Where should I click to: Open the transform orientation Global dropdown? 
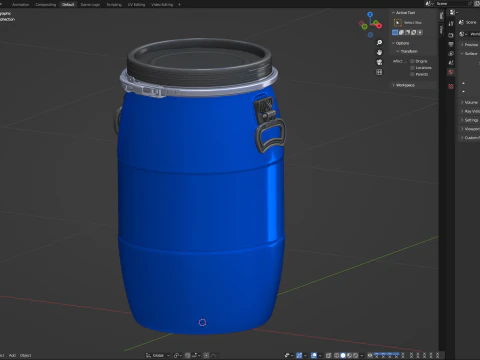tap(158, 355)
